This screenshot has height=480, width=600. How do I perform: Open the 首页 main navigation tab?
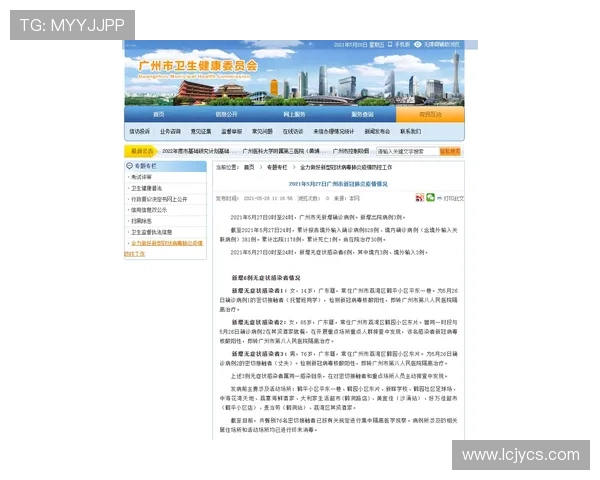click(x=158, y=114)
